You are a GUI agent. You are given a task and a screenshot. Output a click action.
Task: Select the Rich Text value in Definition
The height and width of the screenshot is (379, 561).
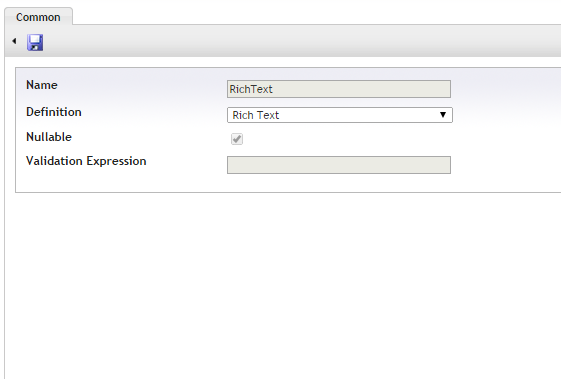pos(255,115)
